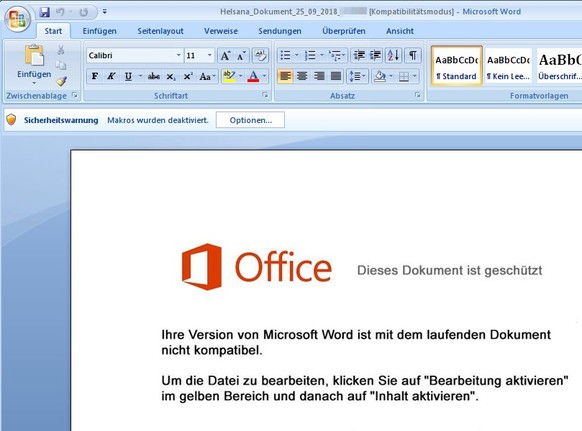Click the Einfügen paste clipboard icon
This screenshot has width=582, height=431.
34,55
